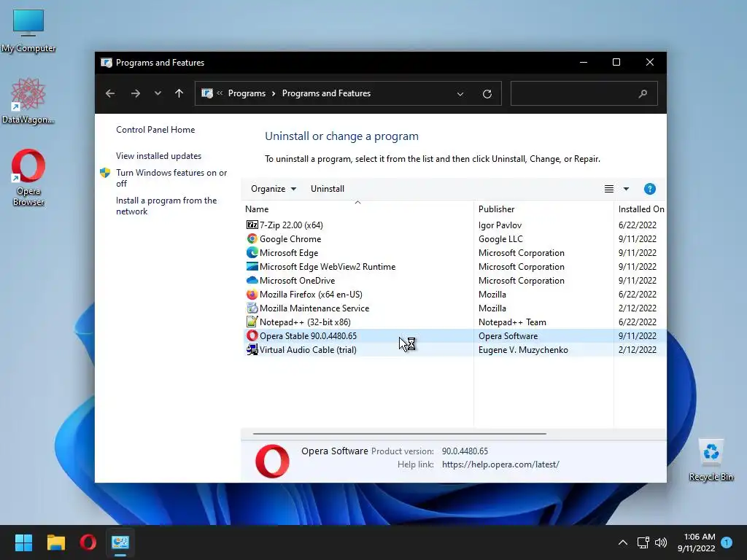The image size is (747, 560).
Task: Click the Microsoft OneDrive cloud icon
Action: [252, 280]
